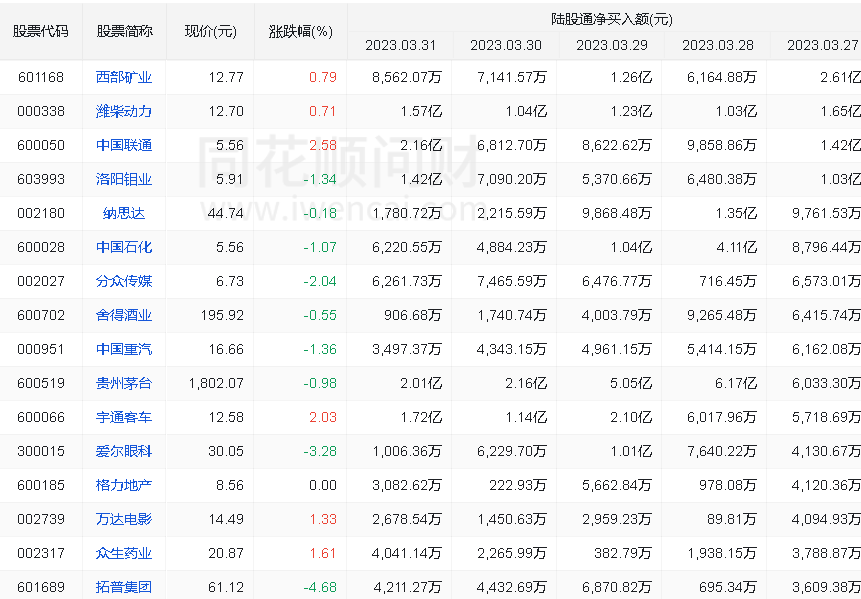Viewport: 861px width, 599px height.
Task: Select stock code 600185
Action: (x=41, y=485)
